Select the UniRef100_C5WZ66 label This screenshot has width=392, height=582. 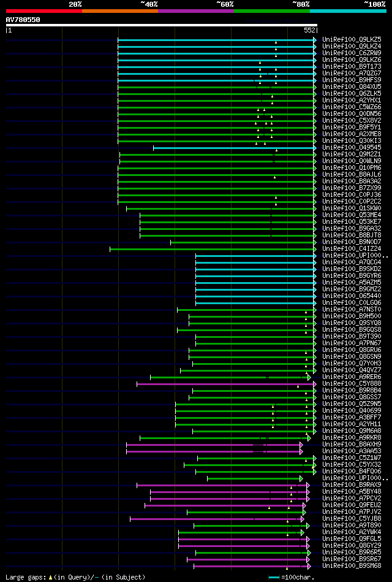tap(352, 107)
